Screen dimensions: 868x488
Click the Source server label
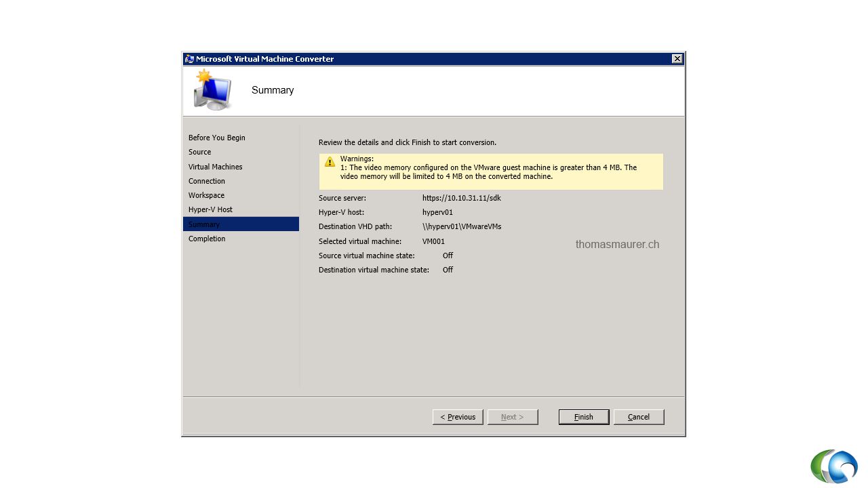click(342, 198)
